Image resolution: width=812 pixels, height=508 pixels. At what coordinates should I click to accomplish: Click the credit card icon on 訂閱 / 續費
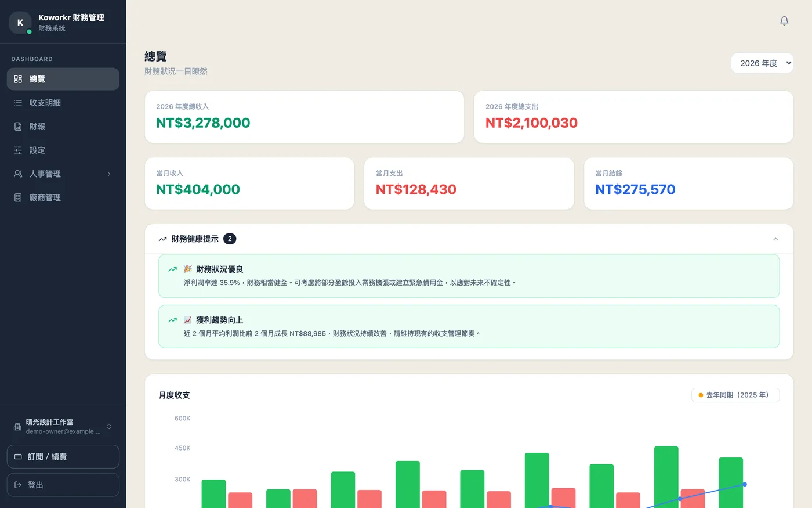pos(18,457)
